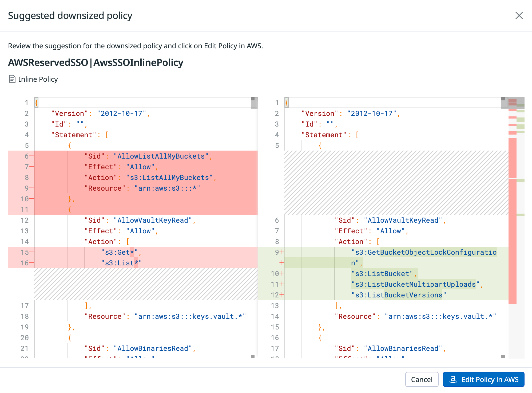The image size is (532, 393).
Task: Click added "s3:ListBucketVersions" line
Action: 399,295
